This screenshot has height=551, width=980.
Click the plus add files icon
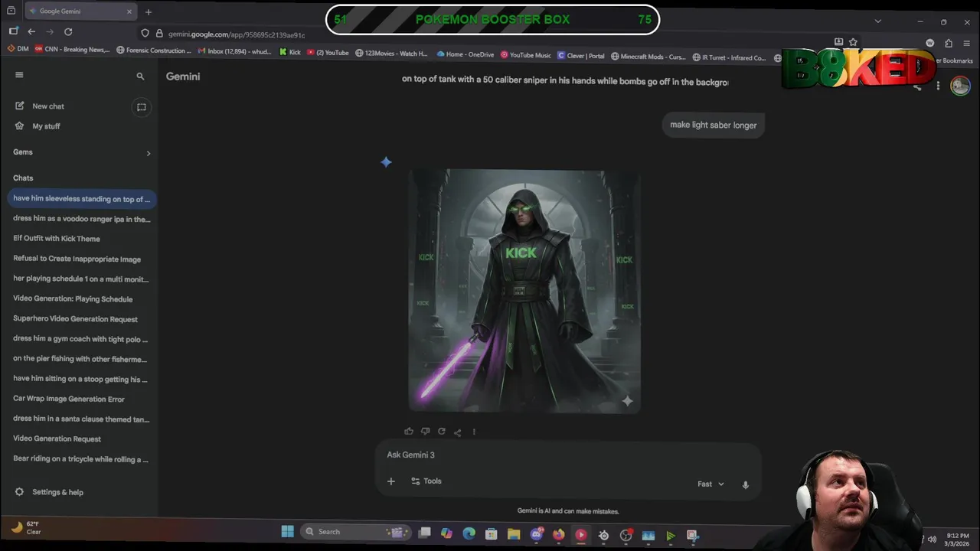pos(391,481)
